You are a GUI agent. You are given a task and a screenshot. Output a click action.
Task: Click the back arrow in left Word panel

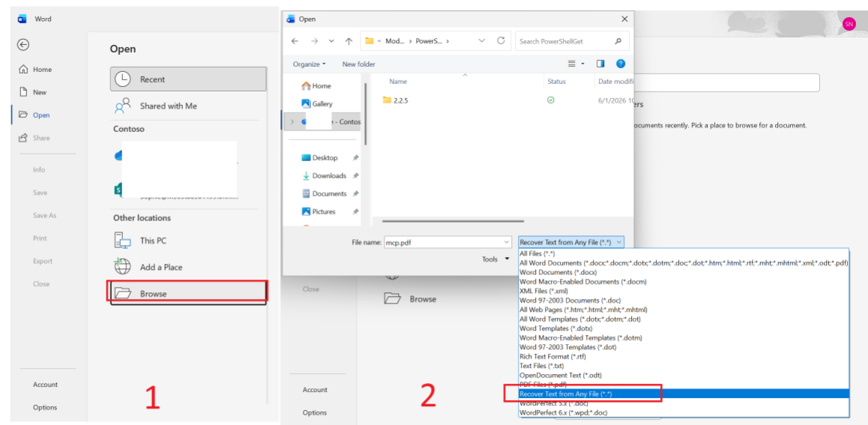click(23, 46)
